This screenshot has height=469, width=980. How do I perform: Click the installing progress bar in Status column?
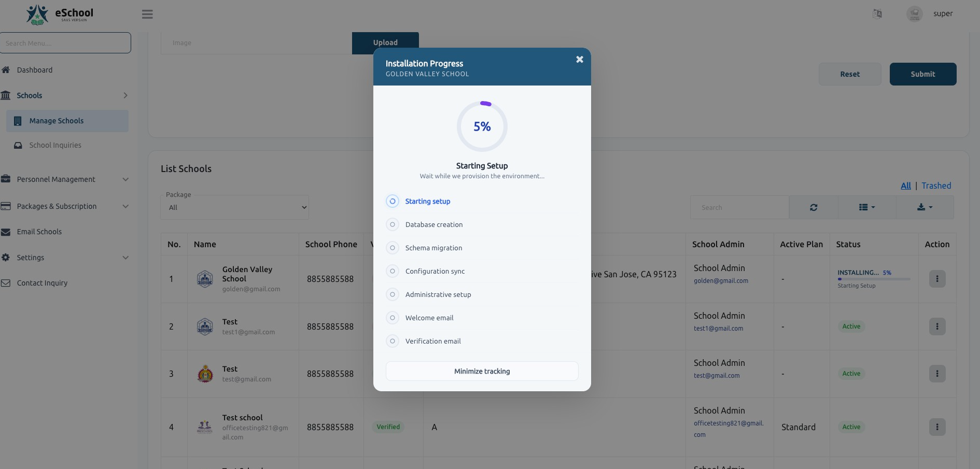coord(874,279)
